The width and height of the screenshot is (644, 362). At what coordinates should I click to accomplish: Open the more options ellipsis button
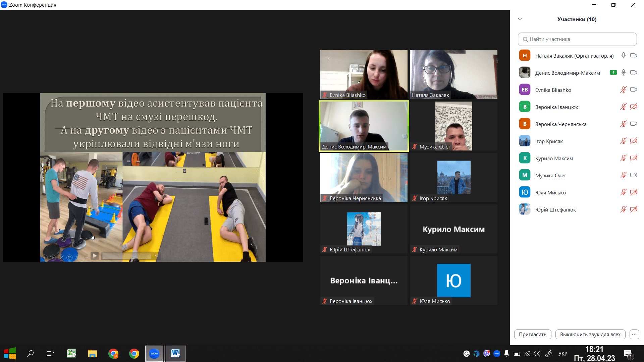[634, 334]
